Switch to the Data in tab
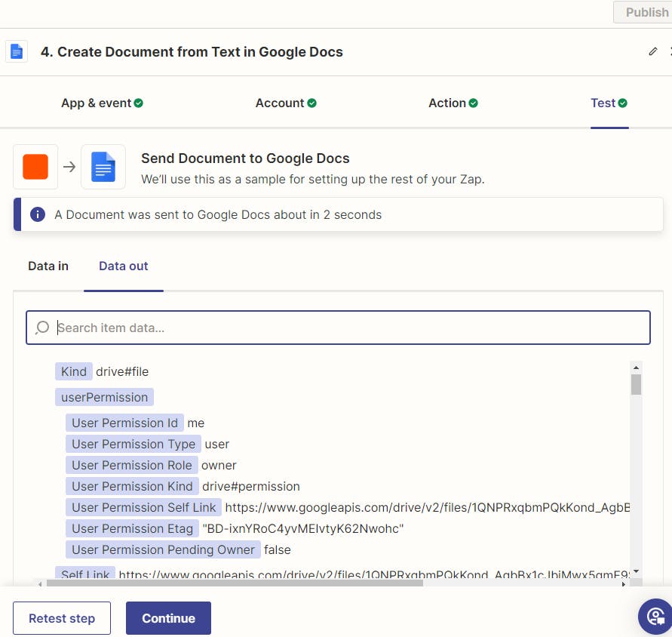Viewport: 672px width, 637px height. tap(48, 266)
